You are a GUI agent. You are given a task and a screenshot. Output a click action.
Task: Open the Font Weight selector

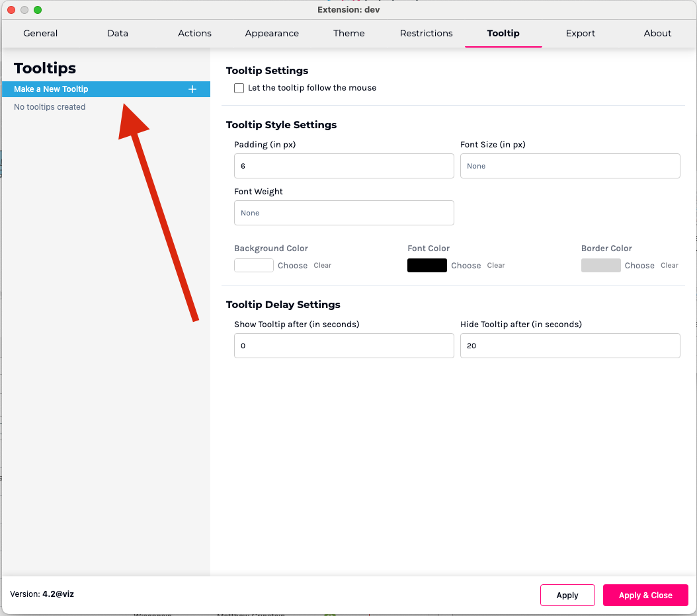click(344, 213)
